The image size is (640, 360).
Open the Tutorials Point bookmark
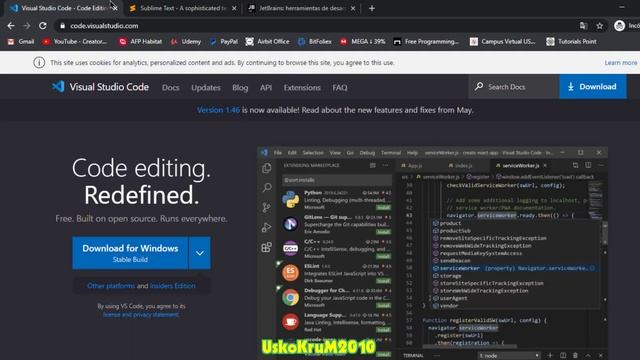click(x=571, y=42)
